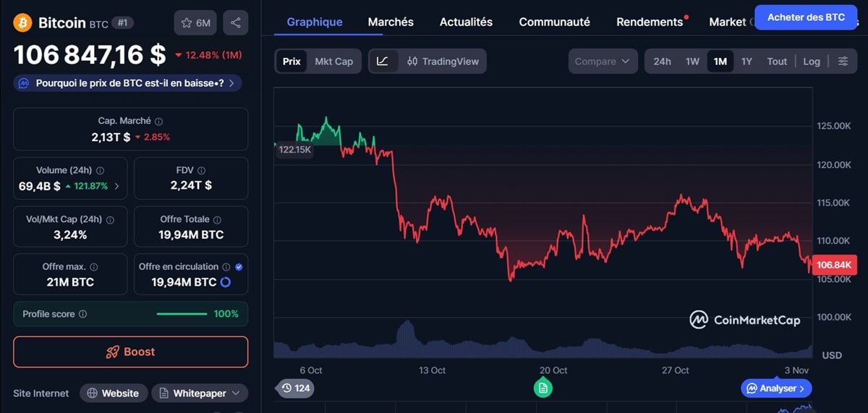
Task: Select the Prix chart toggle
Action: (x=292, y=61)
